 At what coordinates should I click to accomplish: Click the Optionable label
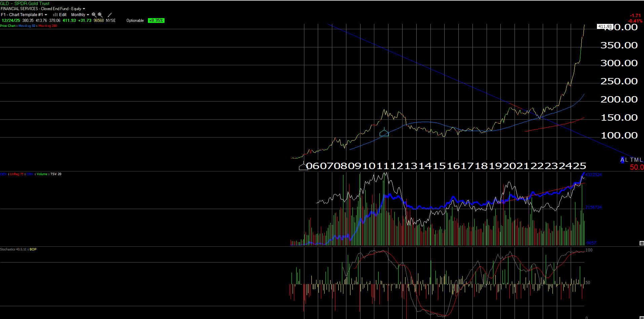point(135,20)
